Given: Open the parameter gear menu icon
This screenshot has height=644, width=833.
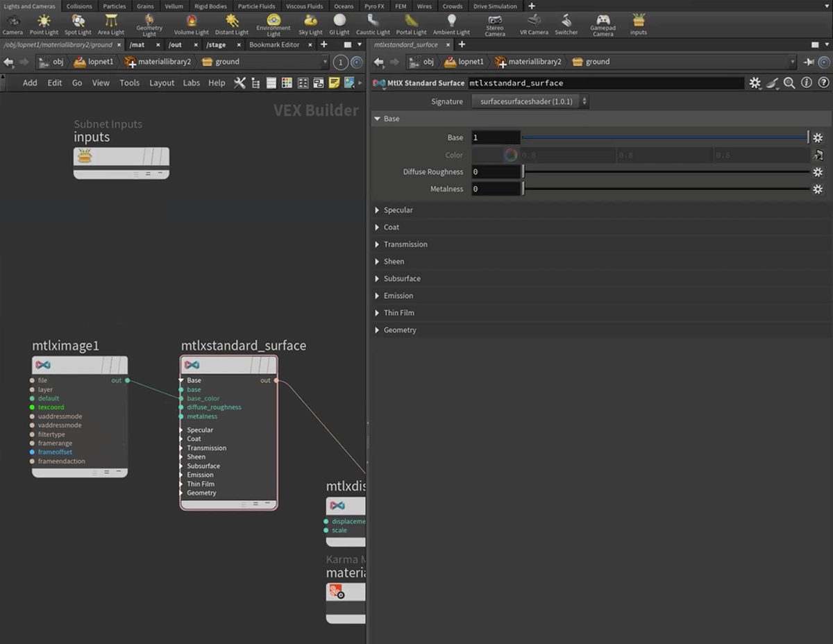Looking at the screenshot, I should click(755, 83).
